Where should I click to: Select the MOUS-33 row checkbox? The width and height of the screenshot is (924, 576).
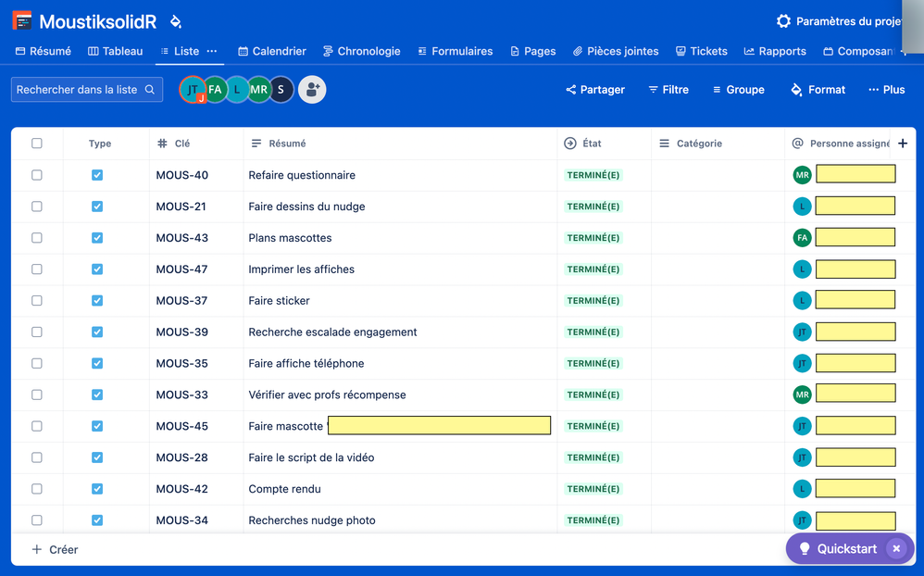coord(36,394)
